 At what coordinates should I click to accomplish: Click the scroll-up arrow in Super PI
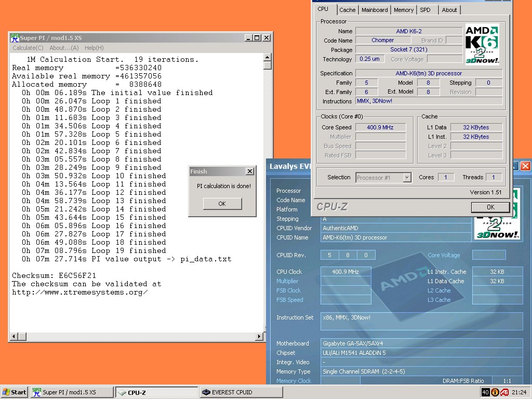268,57
